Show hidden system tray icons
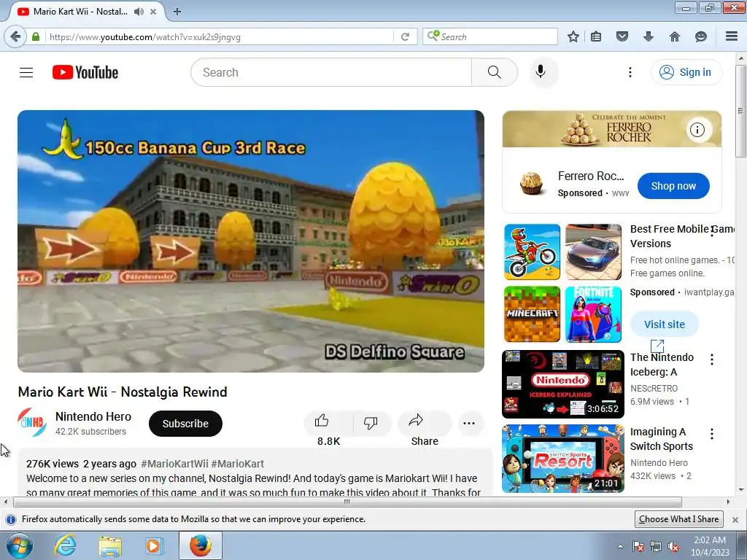The width and height of the screenshot is (747, 560). point(620,547)
